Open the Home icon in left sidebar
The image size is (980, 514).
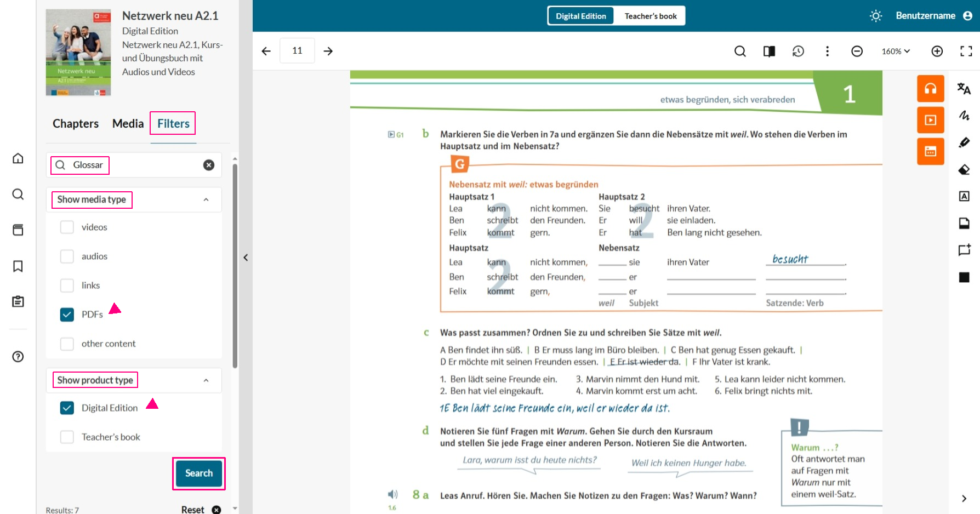pyautogui.click(x=18, y=158)
